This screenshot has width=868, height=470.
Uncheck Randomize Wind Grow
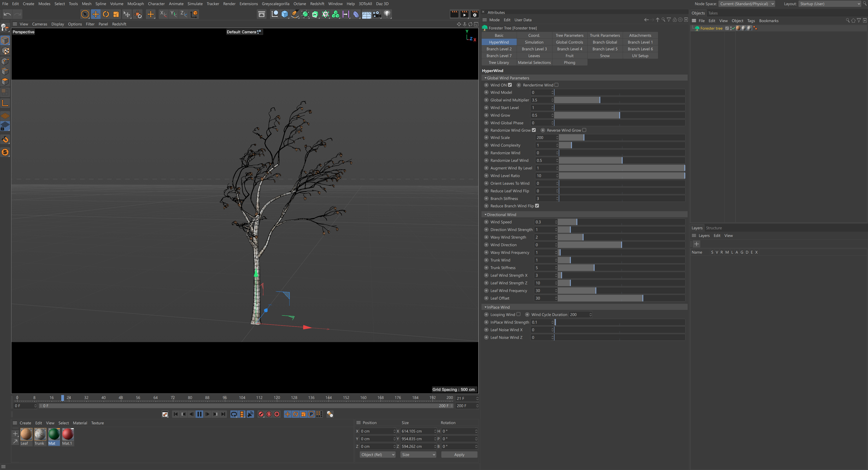pyautogui.click(x=534, y=130)
